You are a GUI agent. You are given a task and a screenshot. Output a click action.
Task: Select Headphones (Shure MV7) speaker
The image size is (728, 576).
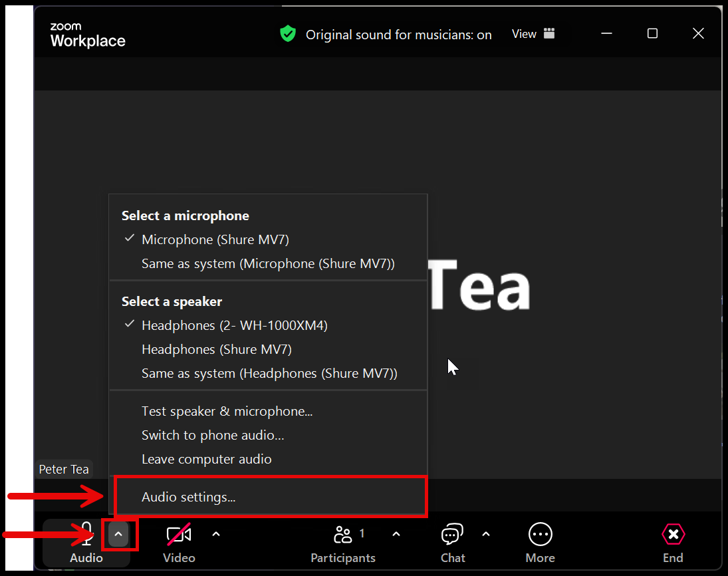click(x=216, y=349)
